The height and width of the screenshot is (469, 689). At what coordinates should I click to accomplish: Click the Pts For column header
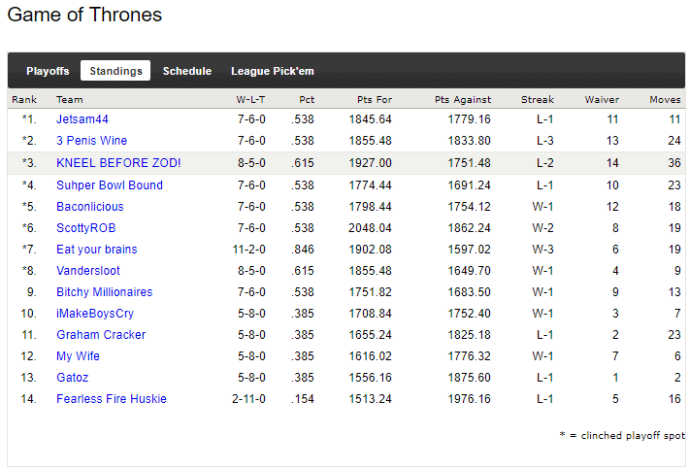(374, 99)
